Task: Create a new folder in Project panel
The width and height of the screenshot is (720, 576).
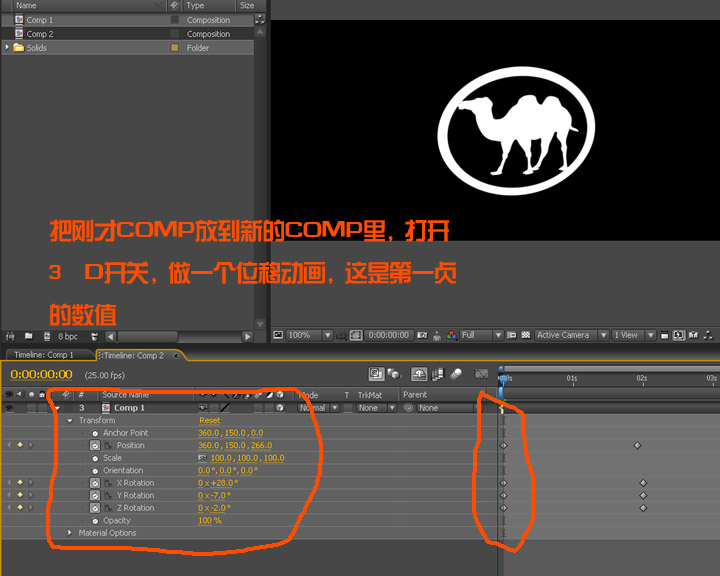Action: click(x=28, y=336)
